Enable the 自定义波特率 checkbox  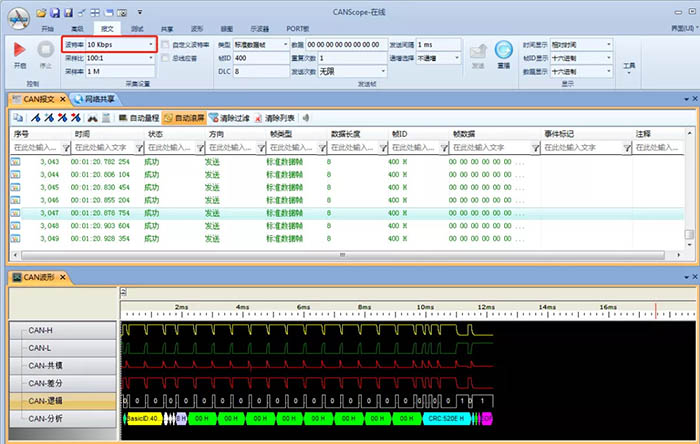167,45
